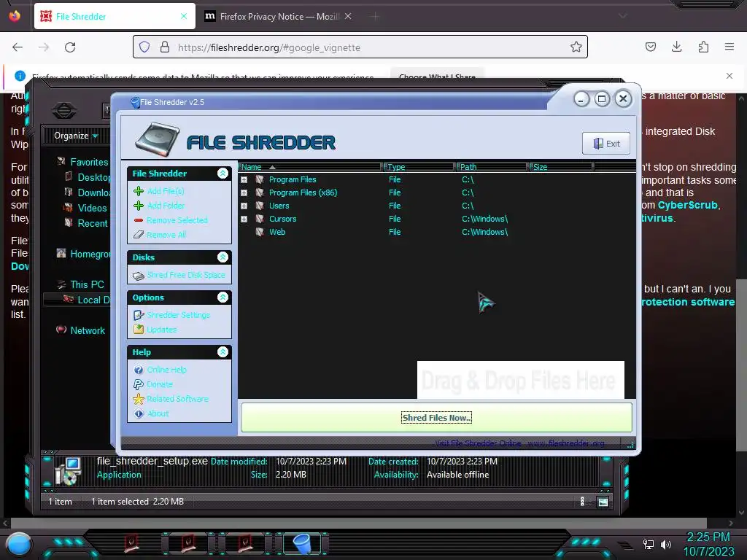Image resolution: width=747 pixels, height=560 pixels.
Task: Switch to the File Shredder browser tab
Action: pos(115,16)
